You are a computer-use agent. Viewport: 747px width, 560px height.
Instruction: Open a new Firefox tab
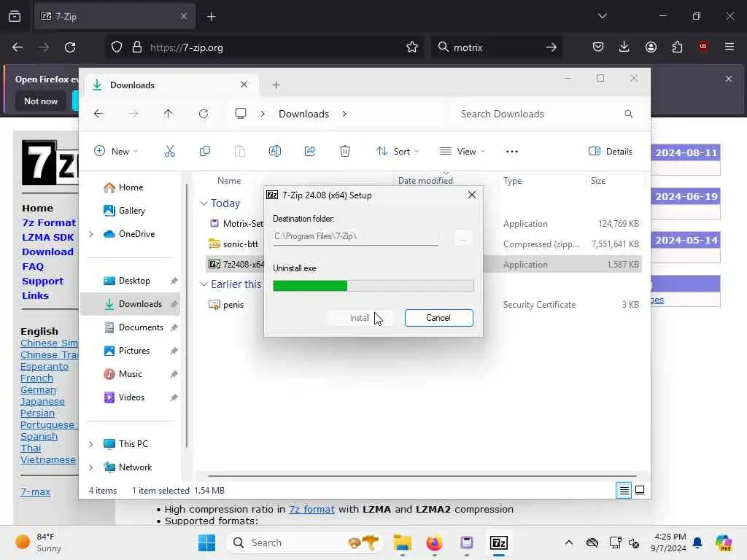212,16
